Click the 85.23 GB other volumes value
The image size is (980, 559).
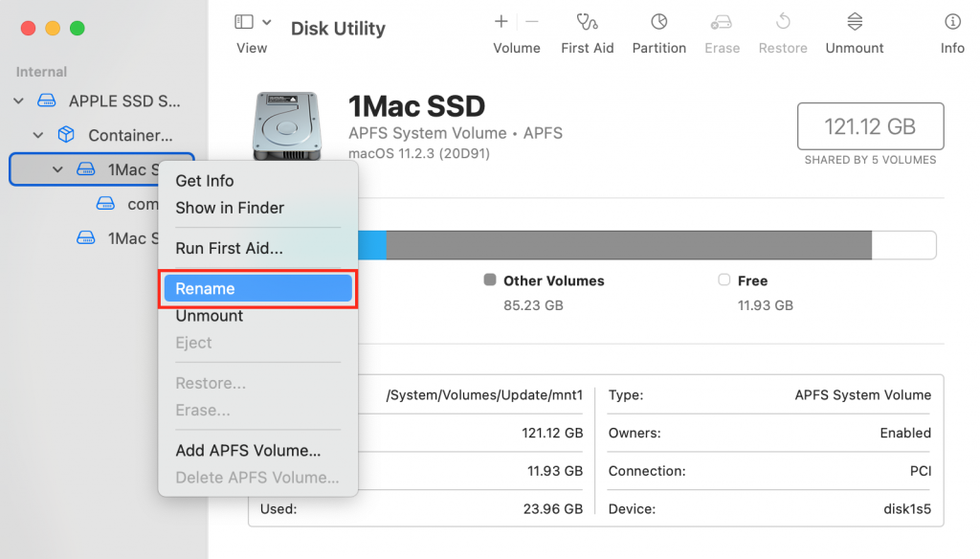pyautogui.click(x=533, y=305)
